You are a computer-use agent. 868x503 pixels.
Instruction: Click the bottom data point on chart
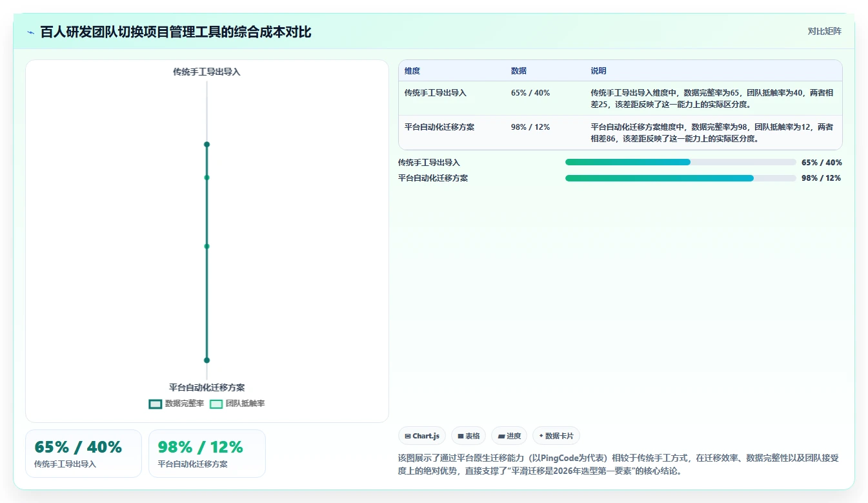click(207, 360)
